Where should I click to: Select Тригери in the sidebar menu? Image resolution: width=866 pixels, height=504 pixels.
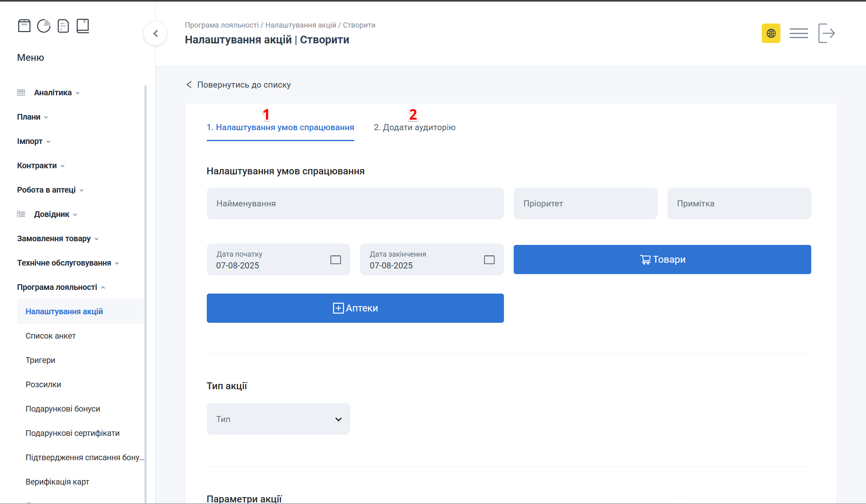tap(41, 360)
